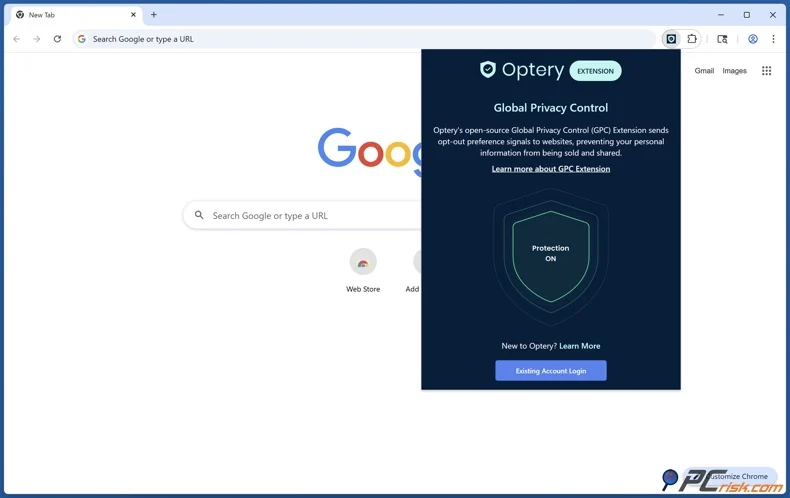The image size is (790, 498).
Task: Reload the current page
Action: pyautogui.click(x=57, y=39)
